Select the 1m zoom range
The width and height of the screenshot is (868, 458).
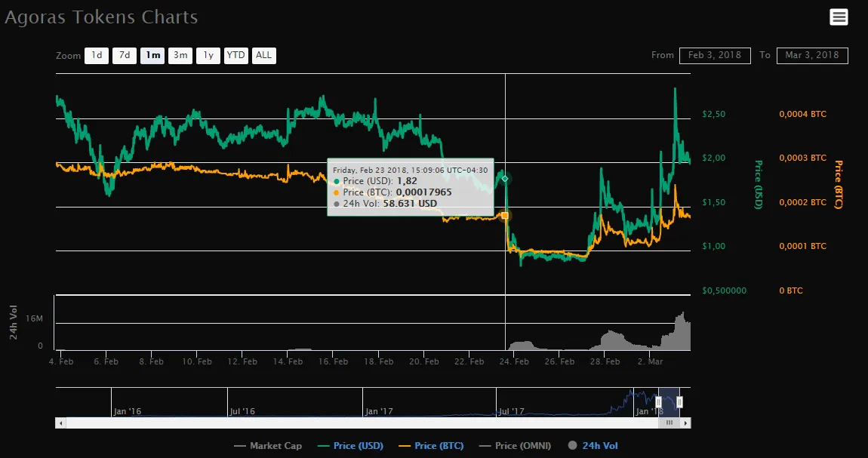pyautogui.click(x=152, y=55)
